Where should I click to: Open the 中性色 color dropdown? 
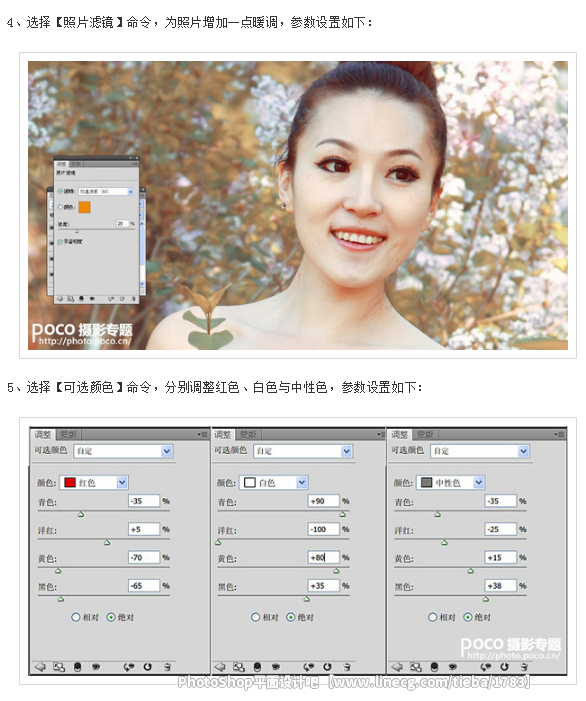[451, 482]
